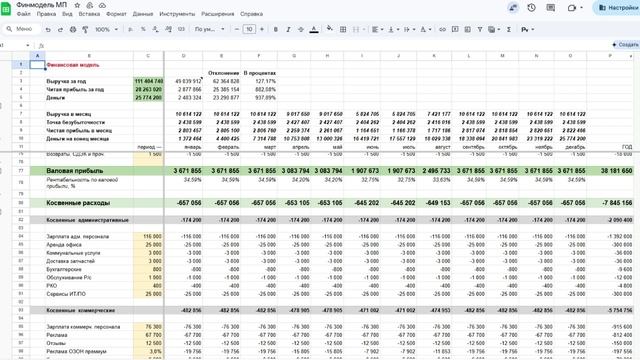
Task: Open the merge cells options arrow
Action: [x=364, y=29]
